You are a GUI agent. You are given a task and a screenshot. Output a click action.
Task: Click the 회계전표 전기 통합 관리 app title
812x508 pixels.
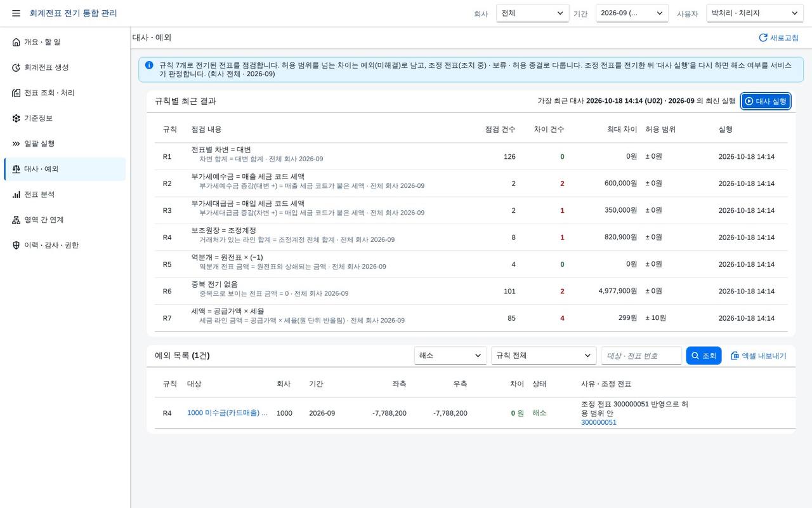pos(73,13)
